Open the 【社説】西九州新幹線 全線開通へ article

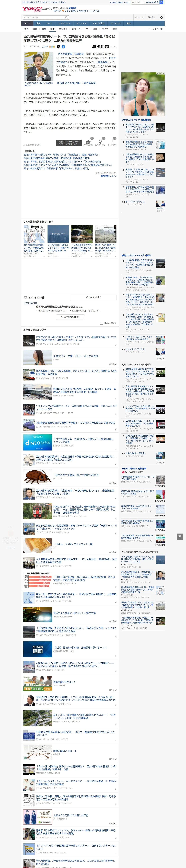80,647
